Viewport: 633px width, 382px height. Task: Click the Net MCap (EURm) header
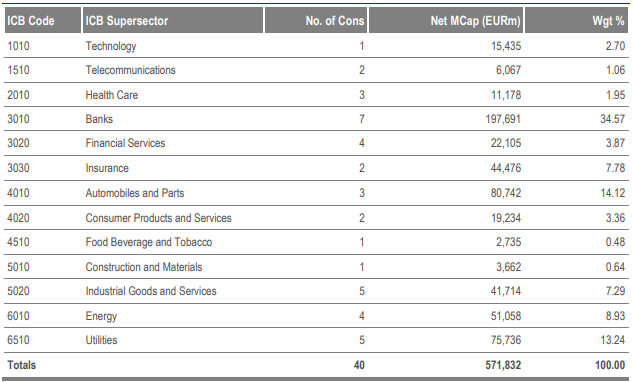(446, 20)
